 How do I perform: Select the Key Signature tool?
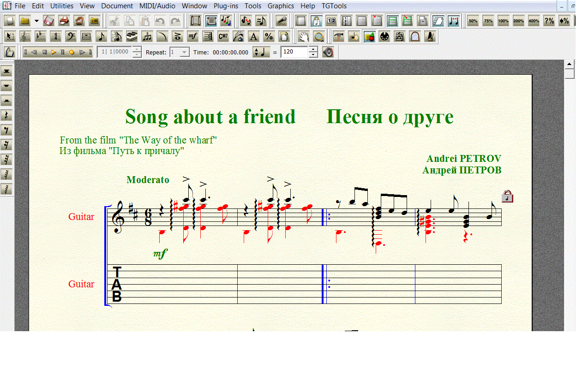point(40,36)
